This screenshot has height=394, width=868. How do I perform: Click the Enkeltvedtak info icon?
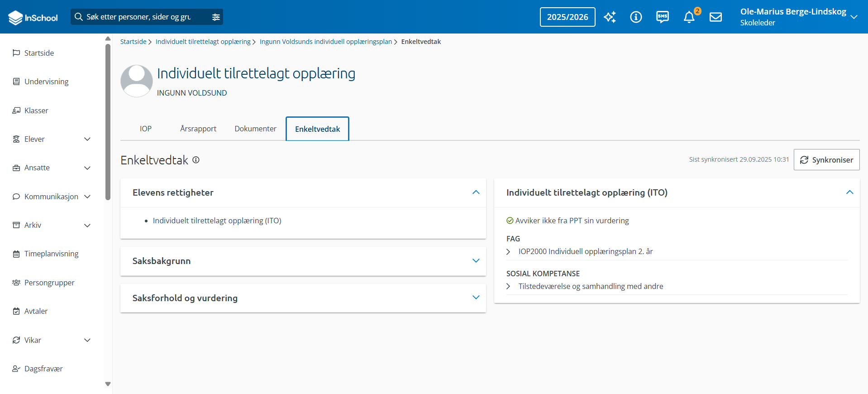[x=196, y=160]
